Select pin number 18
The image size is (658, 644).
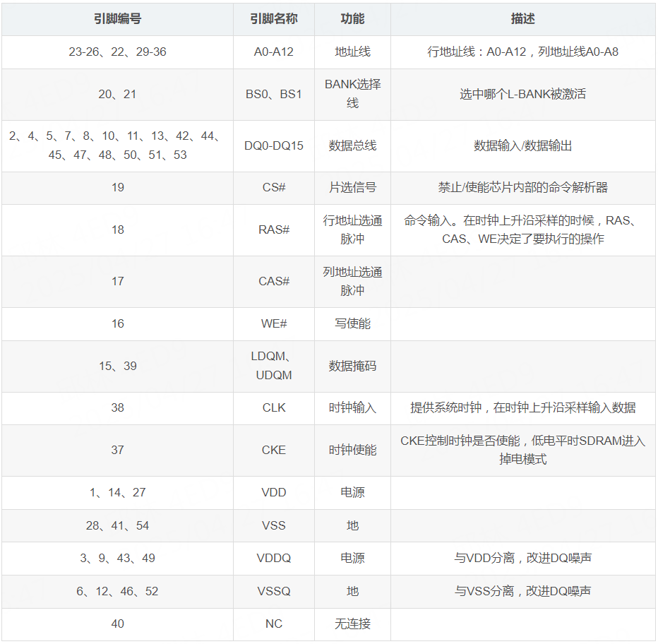[117, 230]
